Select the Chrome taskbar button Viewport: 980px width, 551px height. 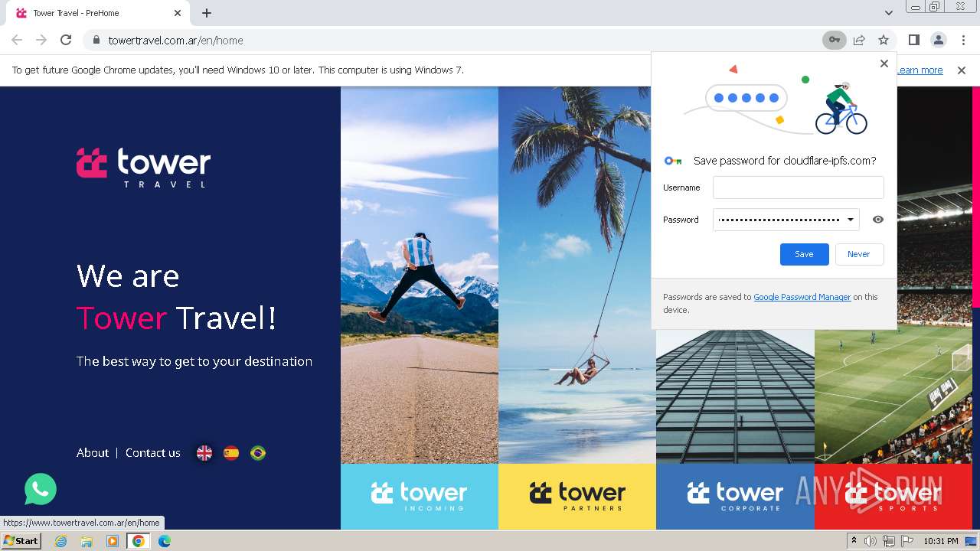[x=139, y=541]
